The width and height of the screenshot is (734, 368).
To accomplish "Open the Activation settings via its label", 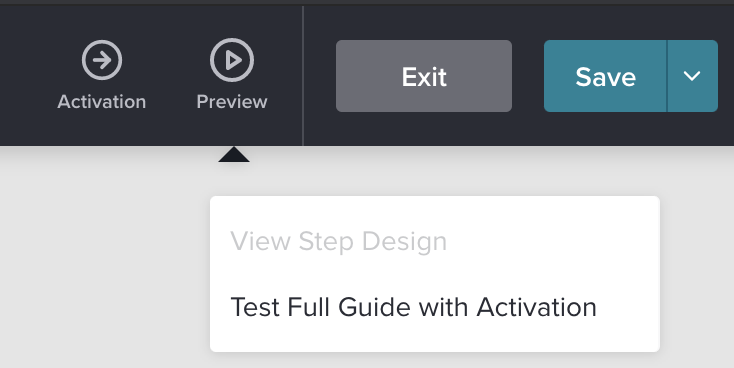I will pyautogui.click(x=102, y=102).
